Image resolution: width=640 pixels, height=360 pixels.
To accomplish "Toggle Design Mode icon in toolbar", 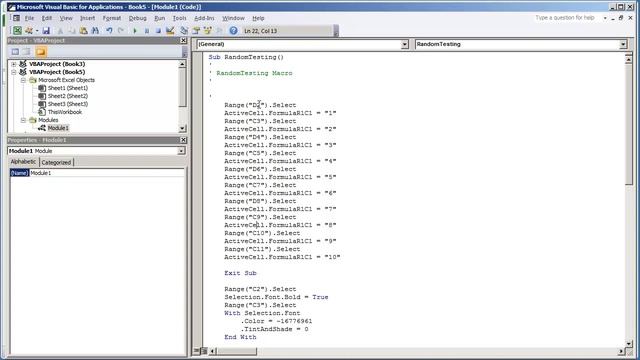I will [x=170, y=31].
